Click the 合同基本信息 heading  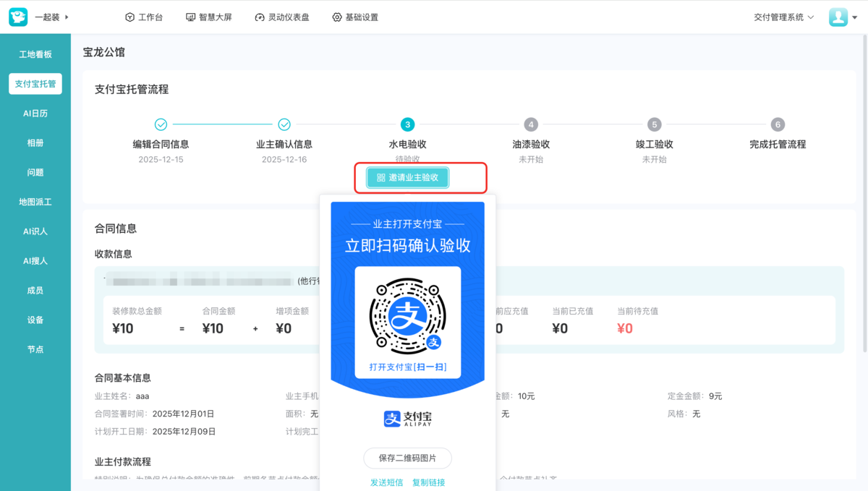(123, 377)
